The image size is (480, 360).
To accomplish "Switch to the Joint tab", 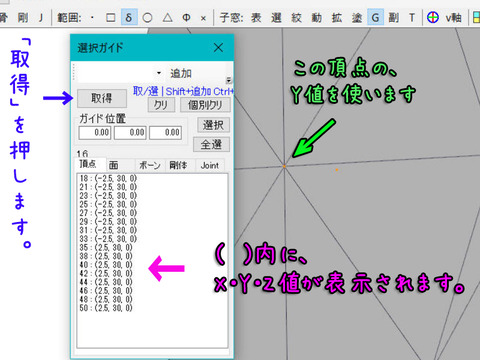I will coord(210,165).
